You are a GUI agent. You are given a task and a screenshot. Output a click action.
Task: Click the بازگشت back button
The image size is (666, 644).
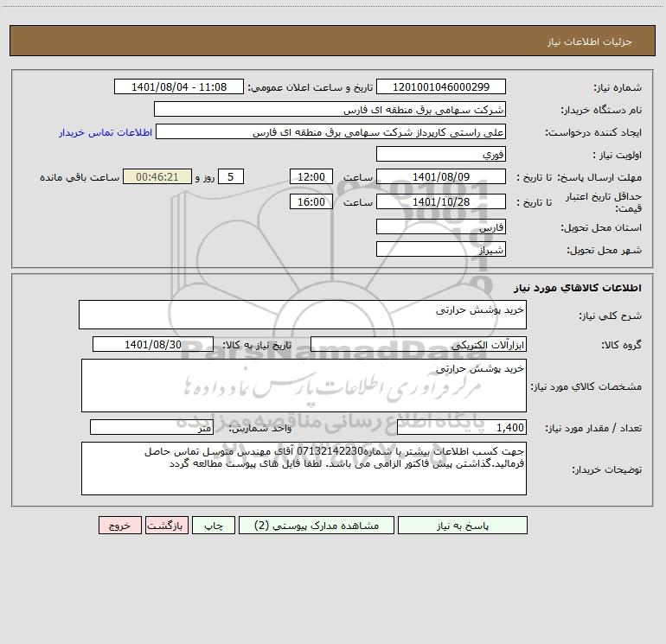166,526
